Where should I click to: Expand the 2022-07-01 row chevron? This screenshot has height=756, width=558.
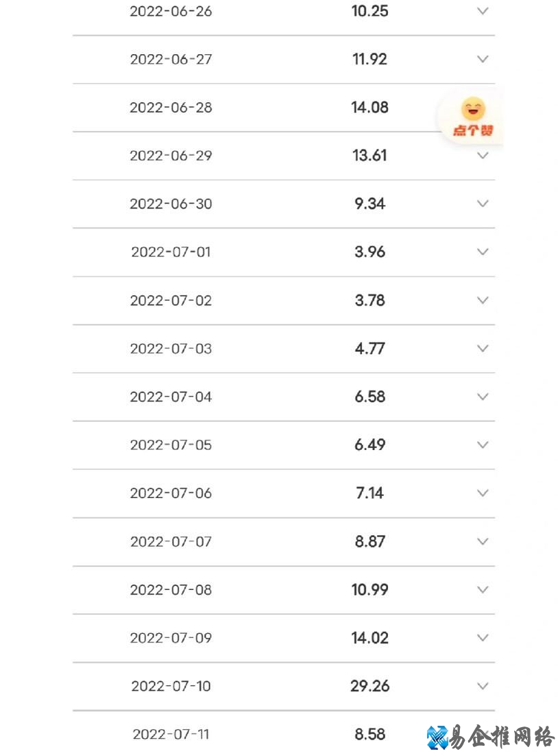pyautogui.click(x=483, y=252)
